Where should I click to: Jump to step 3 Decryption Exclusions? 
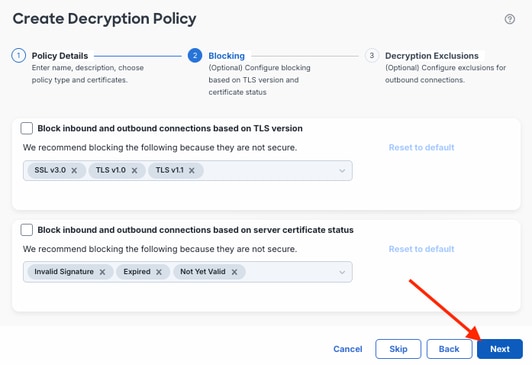pos(432,56)
